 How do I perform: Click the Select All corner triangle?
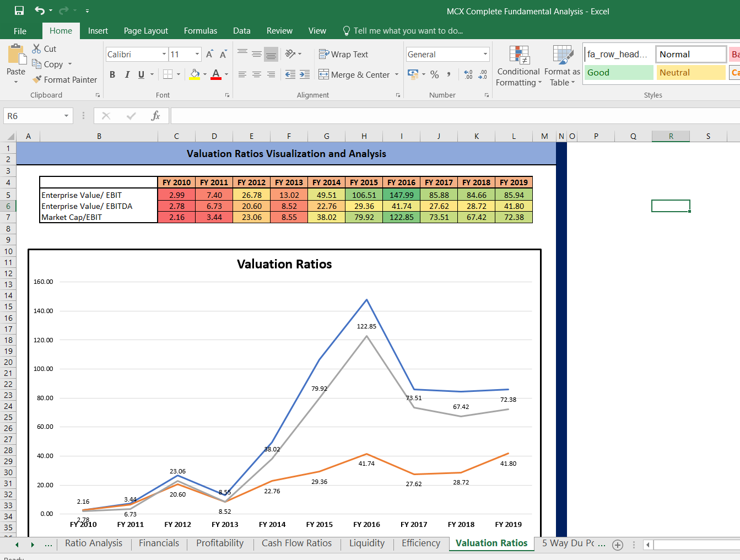10,136
